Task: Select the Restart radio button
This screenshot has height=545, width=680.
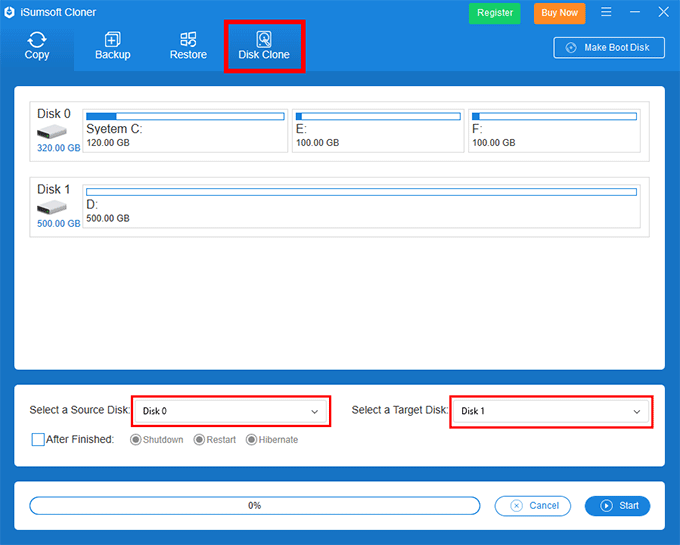Action: pos(199,440)
